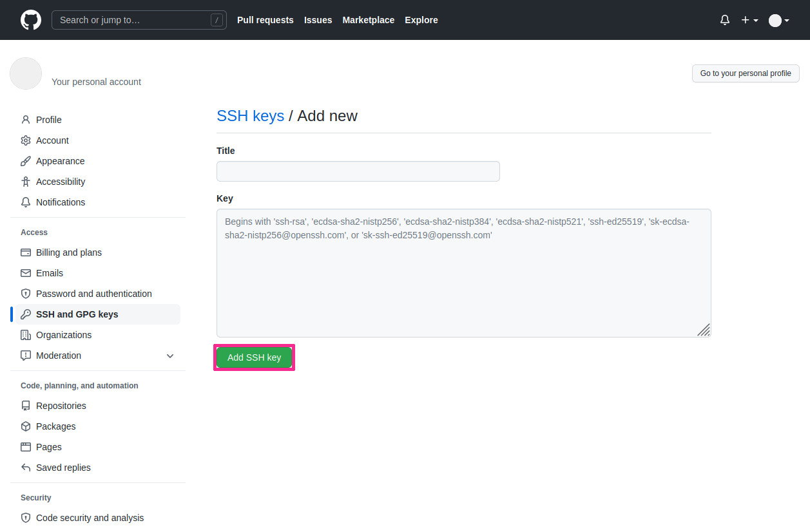This screenshot has height=532, width=810.
Task: Go to Marketplace in the header
Action: (368, 20)
